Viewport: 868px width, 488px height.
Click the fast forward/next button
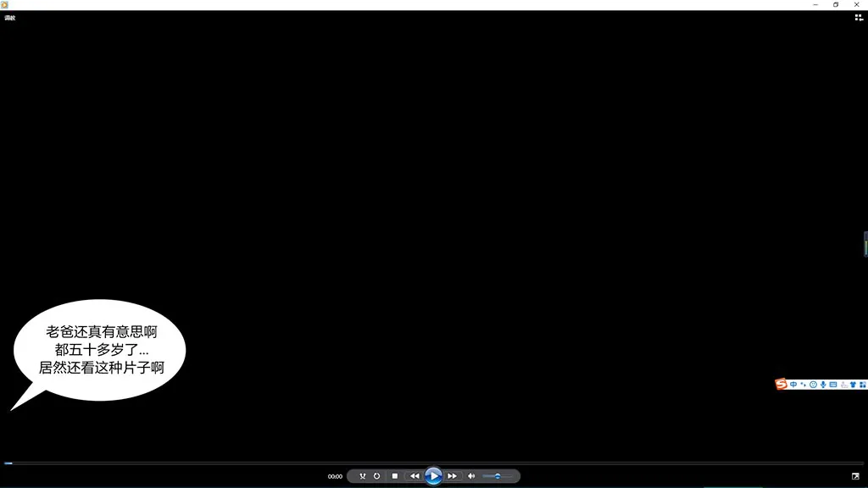[x=452, y=476]
